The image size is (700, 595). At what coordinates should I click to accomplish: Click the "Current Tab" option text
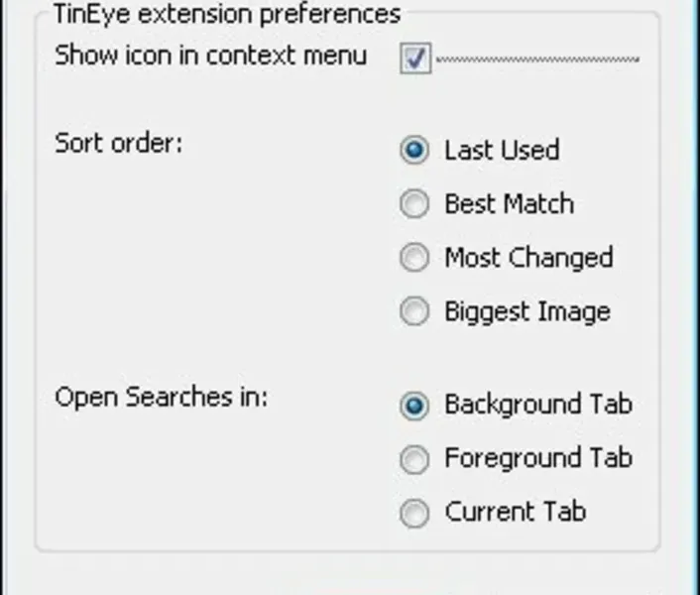(515, 512)
